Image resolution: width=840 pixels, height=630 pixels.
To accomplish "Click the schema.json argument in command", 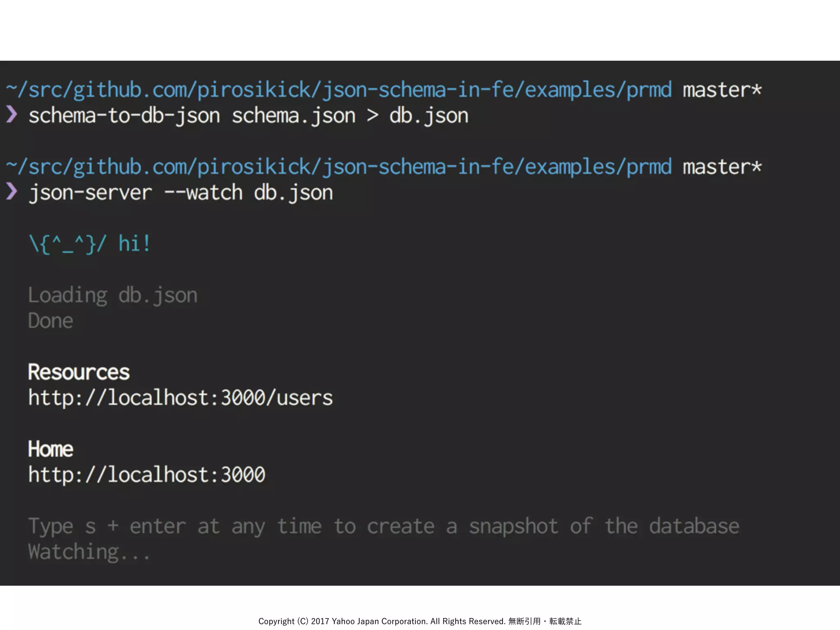I will click(294, 116).
